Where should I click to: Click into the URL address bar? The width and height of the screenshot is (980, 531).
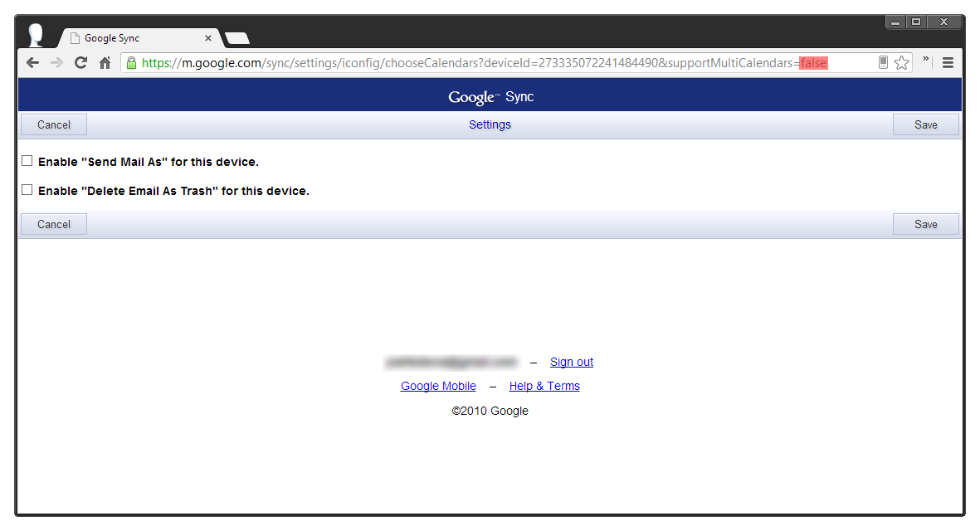498,63
